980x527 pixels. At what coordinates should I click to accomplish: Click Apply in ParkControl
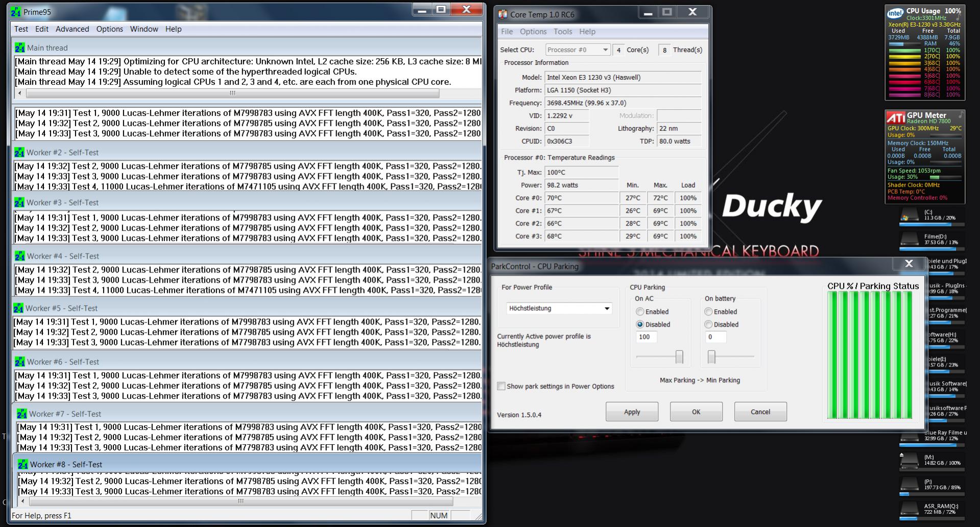[x=632, y=412]
